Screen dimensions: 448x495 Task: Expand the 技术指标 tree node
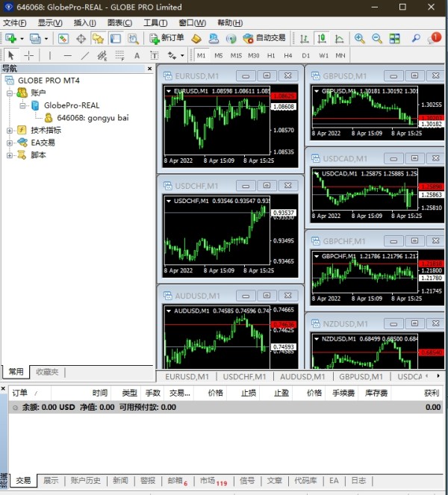[10, 131]
